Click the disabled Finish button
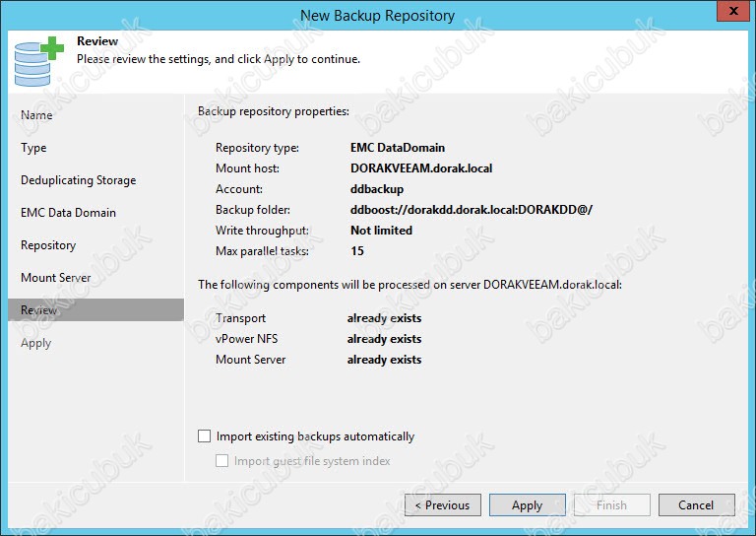Viewport: 756px width, 536px height. (612, 505)
